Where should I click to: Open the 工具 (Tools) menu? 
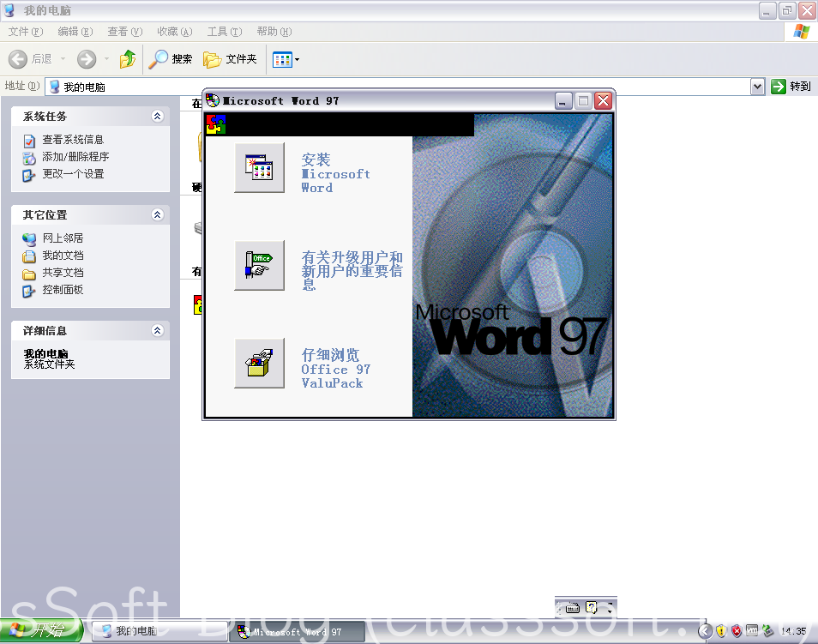(x=223, y=32)
